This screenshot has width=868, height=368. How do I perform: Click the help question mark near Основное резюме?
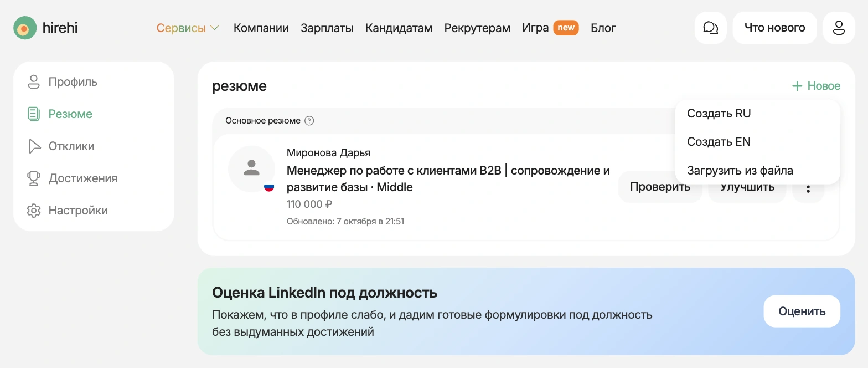(309, 121)
